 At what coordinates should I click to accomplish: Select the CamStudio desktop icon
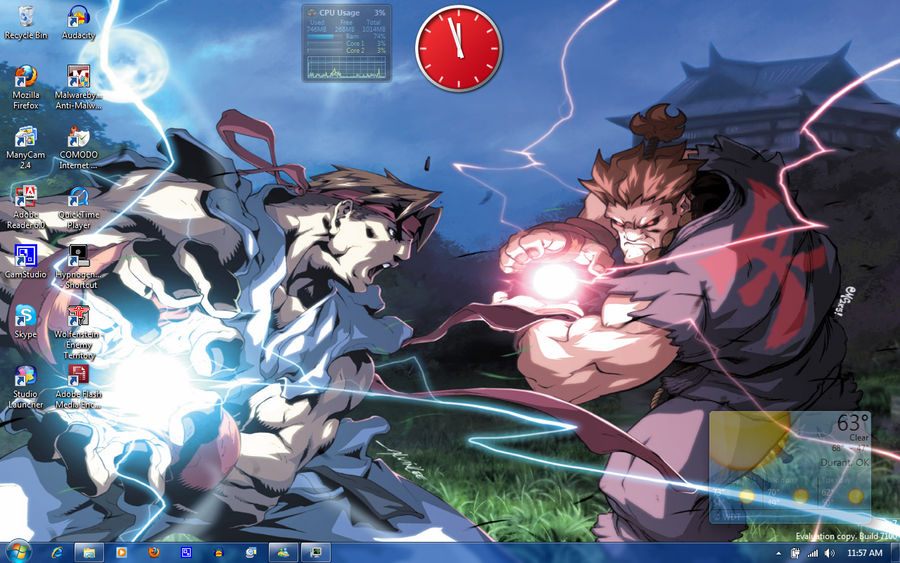click(x=26, y=262)
